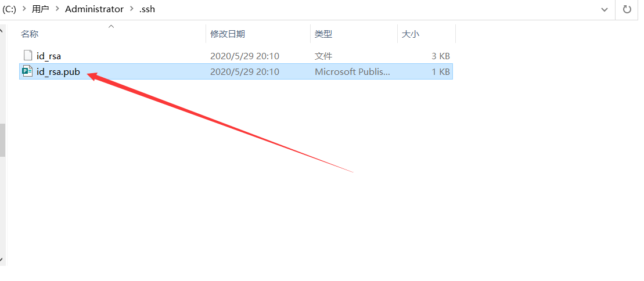Expand chevron after Administrator in path

(131, 9)
